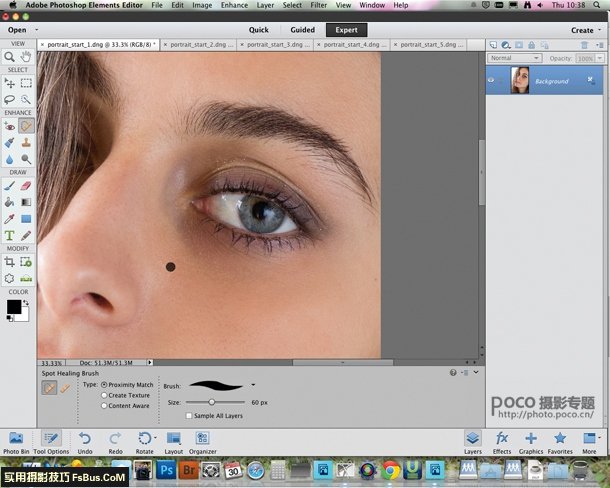Select the Eraser tool
610x488 pixels.
(x=26, y=185)
